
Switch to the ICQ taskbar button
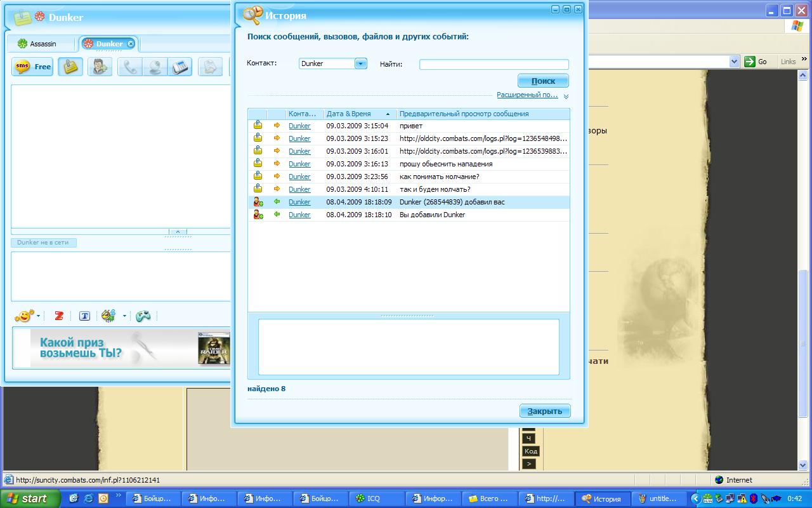click(x=376, y=498)
